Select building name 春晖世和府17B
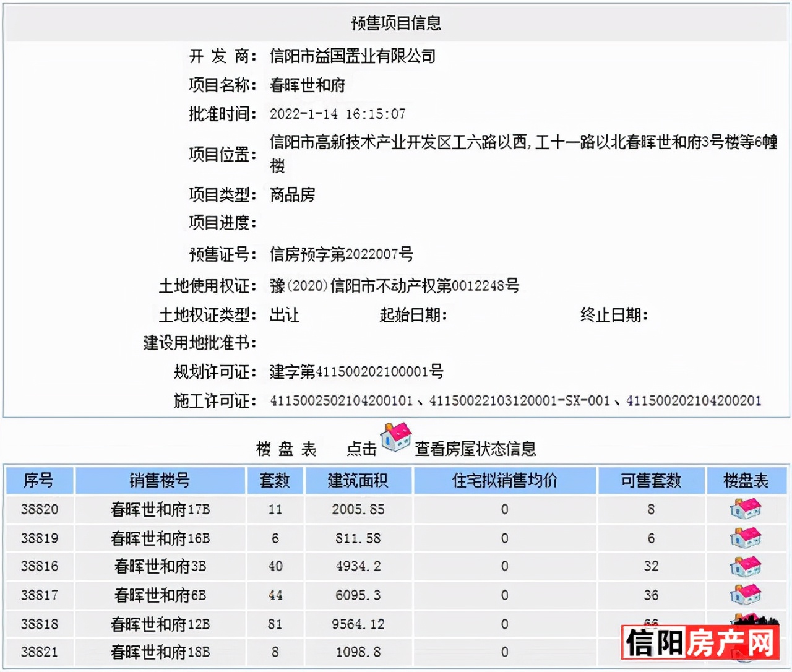This screenshot has width=792, height=672. coord(160,509)
